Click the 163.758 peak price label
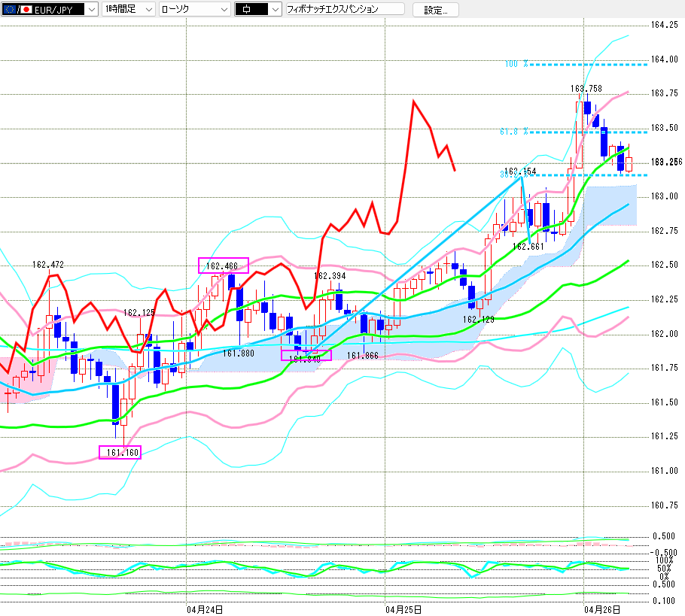Viewport: 685px width, 616px height. [586, 89]
